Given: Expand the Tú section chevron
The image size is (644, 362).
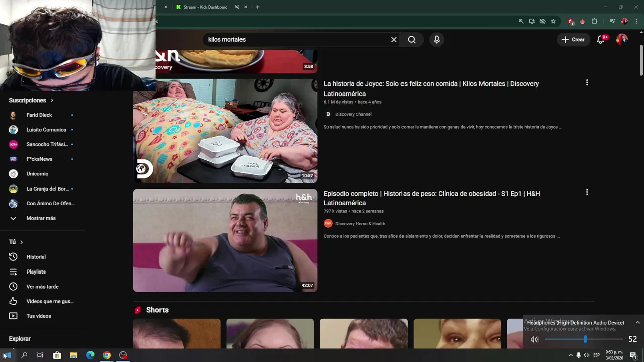Looking at the screenshot, I should [x=21, y=242].
